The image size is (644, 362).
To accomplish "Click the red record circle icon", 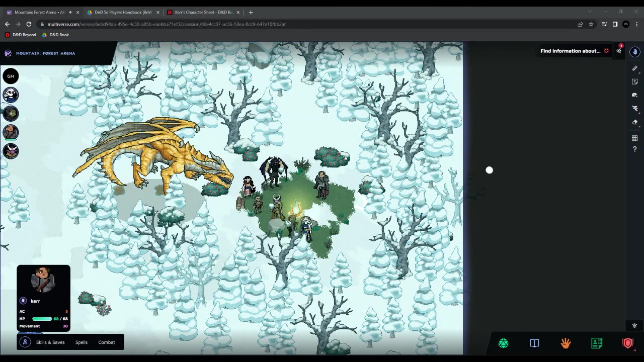I will click(606, 51).
